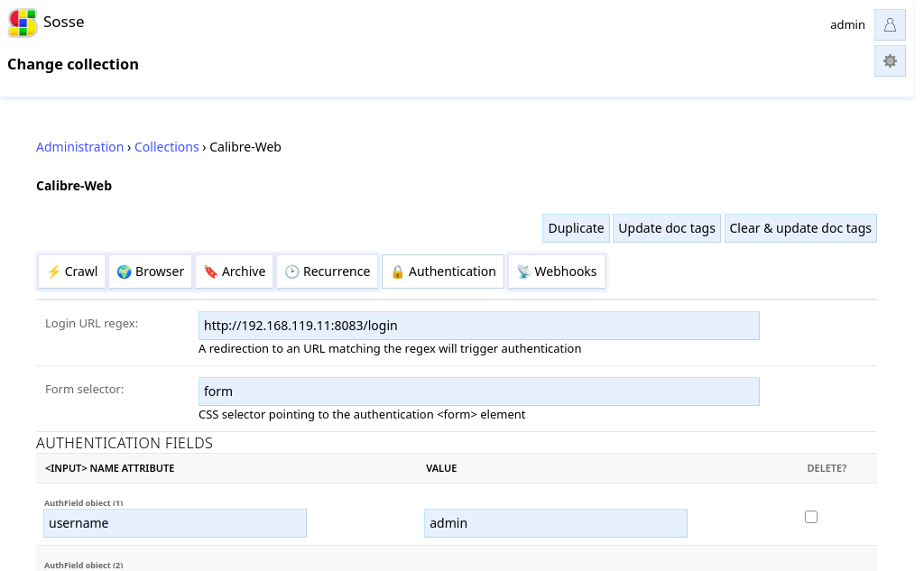Viewport: 924px width, 571px height.
Task: Switch to the Crawl tab
Action: [72, 272]
